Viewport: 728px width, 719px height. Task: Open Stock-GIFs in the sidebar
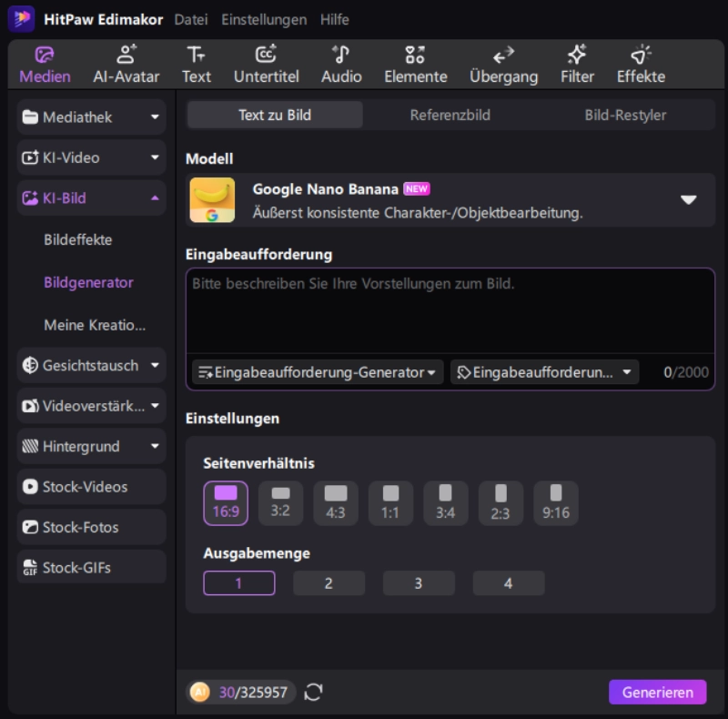point(91,567)
